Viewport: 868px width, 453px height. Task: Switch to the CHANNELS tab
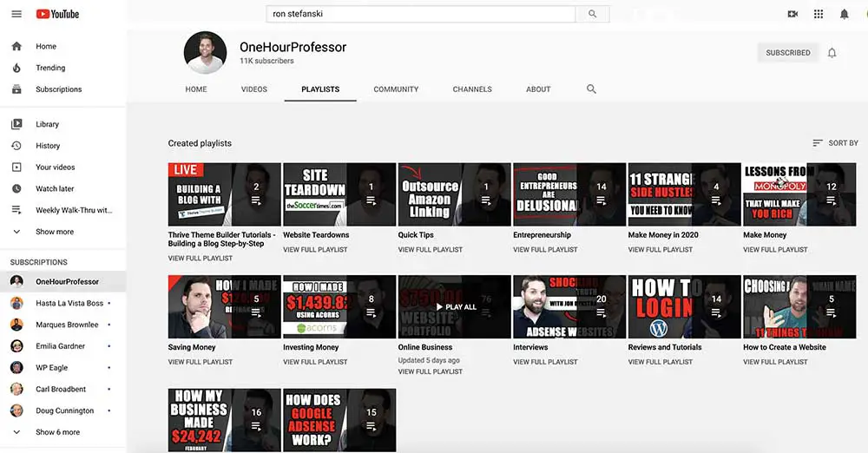[x=472, y=89]
